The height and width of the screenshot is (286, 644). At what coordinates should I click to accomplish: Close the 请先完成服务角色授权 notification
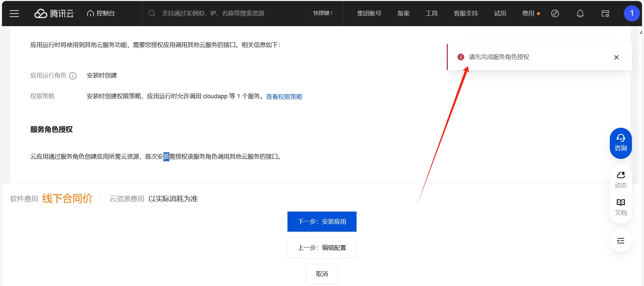616,57
